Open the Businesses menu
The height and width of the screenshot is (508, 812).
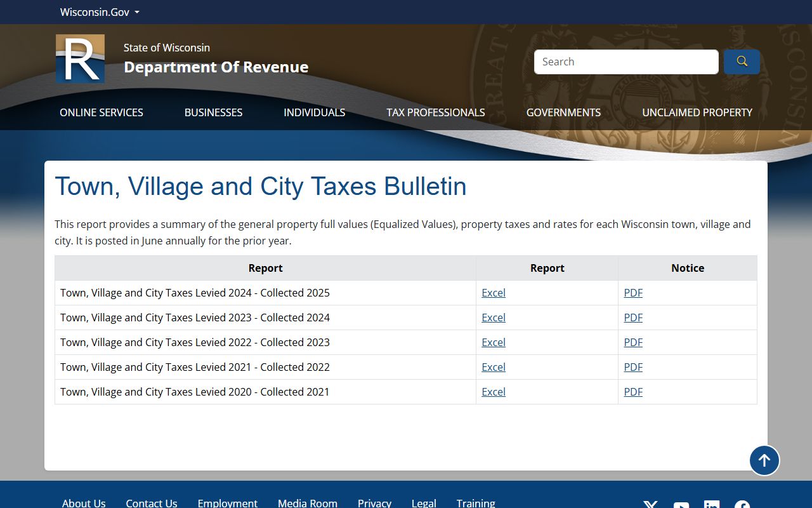pyautogui.click(x=213, y=112)
